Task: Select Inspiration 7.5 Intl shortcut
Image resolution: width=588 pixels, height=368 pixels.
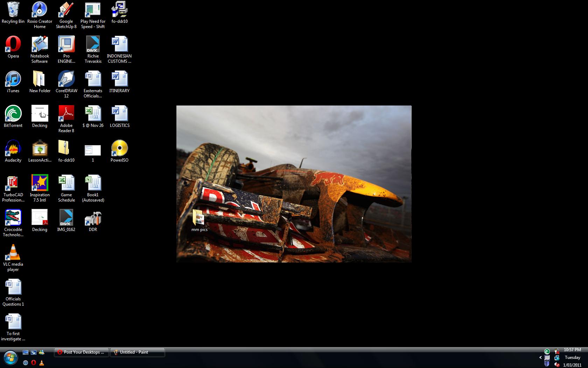Action: (x=40, y=189)
